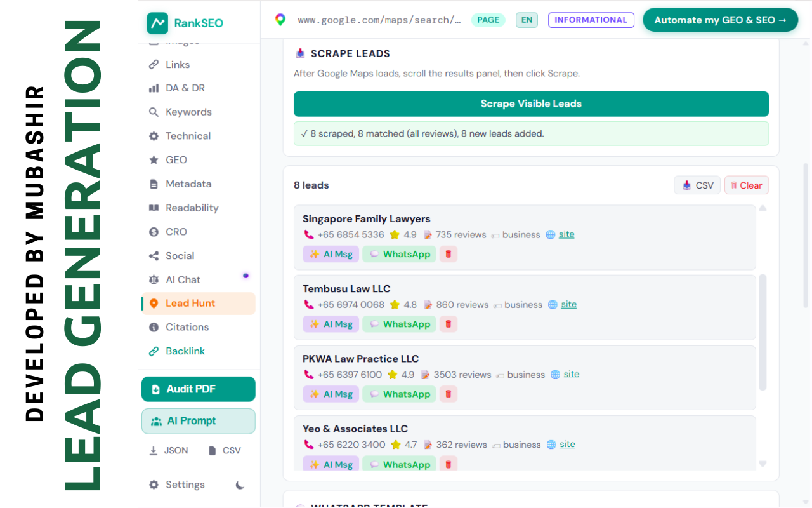Click phone icon for Singapore Family Lawyers
Screen dimensions: 812x508
pyautogui.click(x=309, y=234)
